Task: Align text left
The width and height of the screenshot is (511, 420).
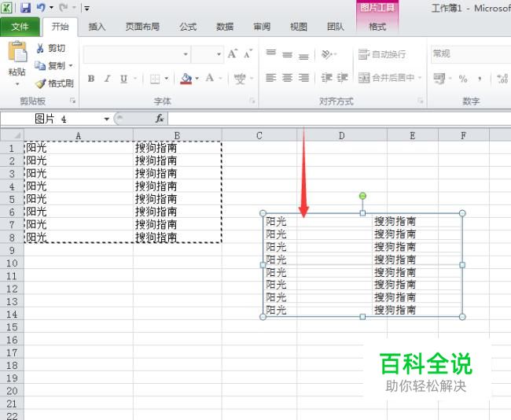Action: [270, 78]
